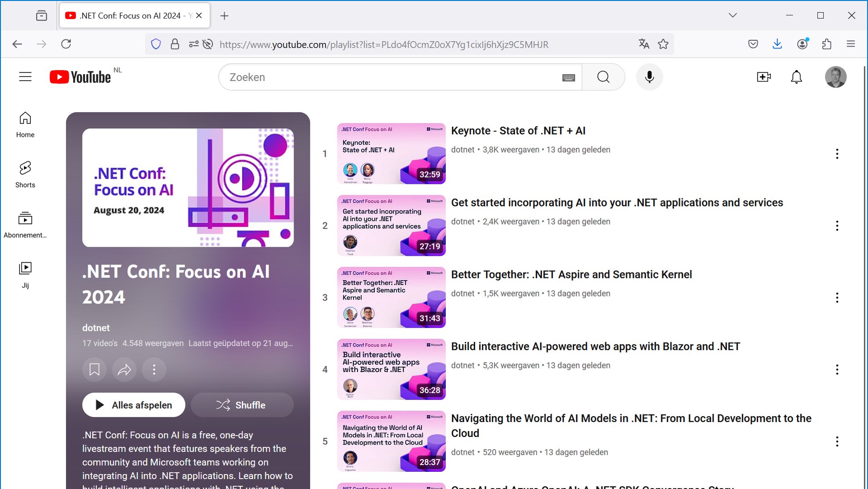The image size is (868, 489).
Task: Click the Keynote video thumbnail
Action: pos(391,153)
